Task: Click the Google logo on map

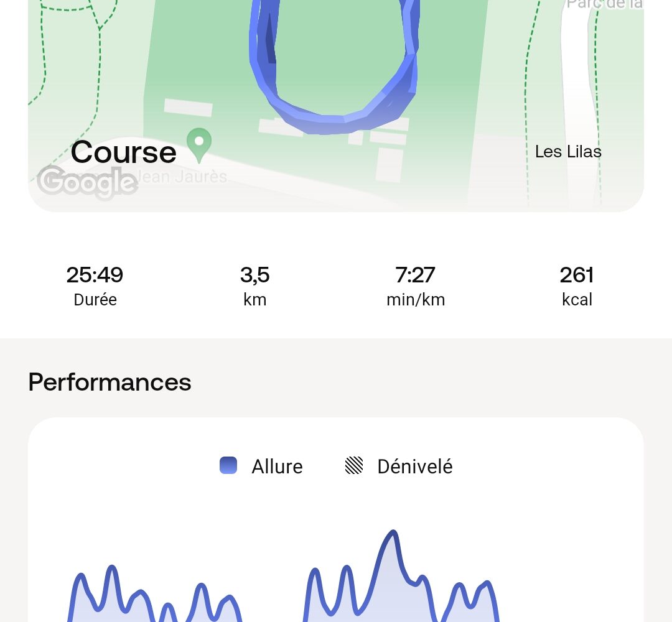Action: click(87, 183)
